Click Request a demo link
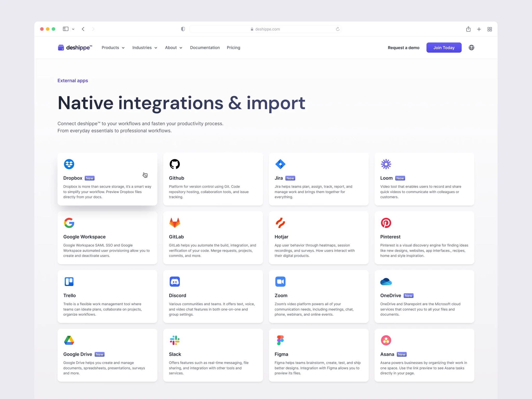This screenshot has width=532, height=399. (403, 48)
